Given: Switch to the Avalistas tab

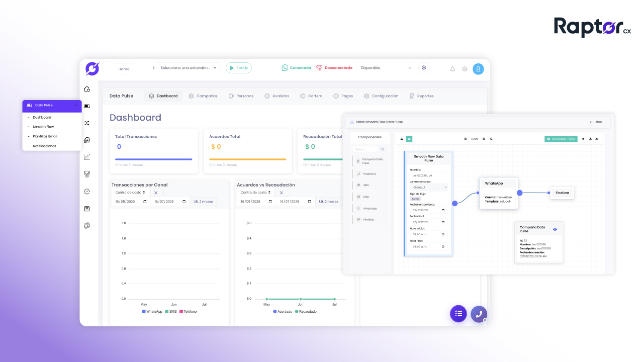Looking at the screenshot, I should pyautogui.click(x=277, y=96).
